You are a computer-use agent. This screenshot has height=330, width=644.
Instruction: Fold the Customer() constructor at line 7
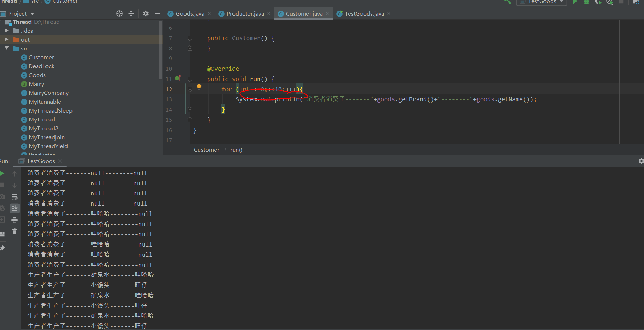click(x=190, y=38)
